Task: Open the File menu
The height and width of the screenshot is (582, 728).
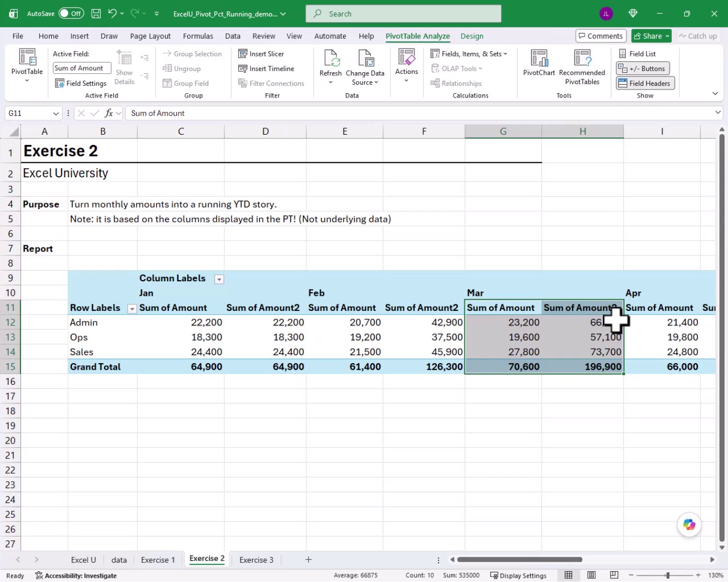Action: [x=18, y=36]
